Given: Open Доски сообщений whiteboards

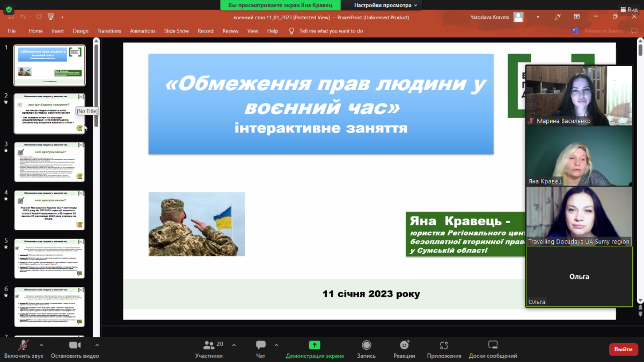Looking at the screenshot, I should pyautogui.click(x=493, y=350).
